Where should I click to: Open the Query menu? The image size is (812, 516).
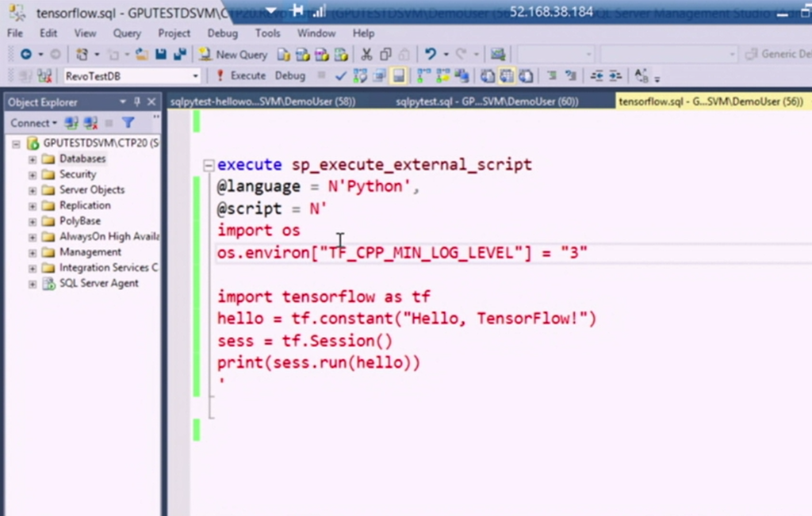pyautogui.click(x=127, y=33)
